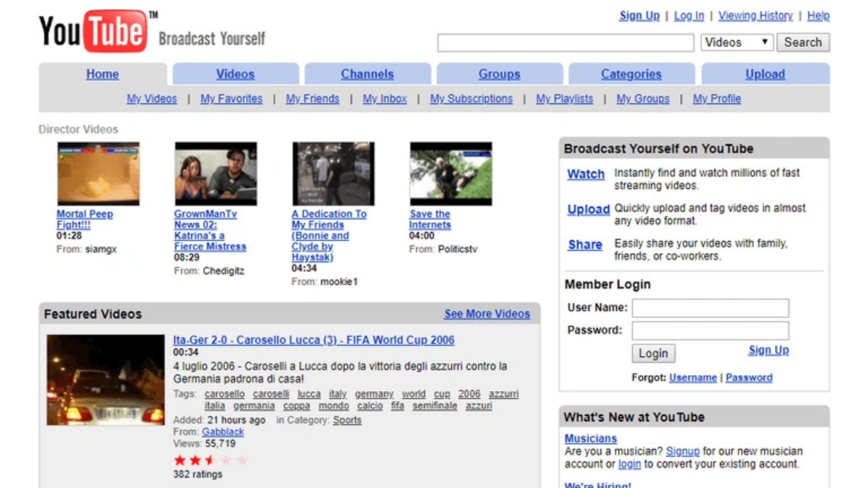Click in the top search box

click(x=565, y=43)
